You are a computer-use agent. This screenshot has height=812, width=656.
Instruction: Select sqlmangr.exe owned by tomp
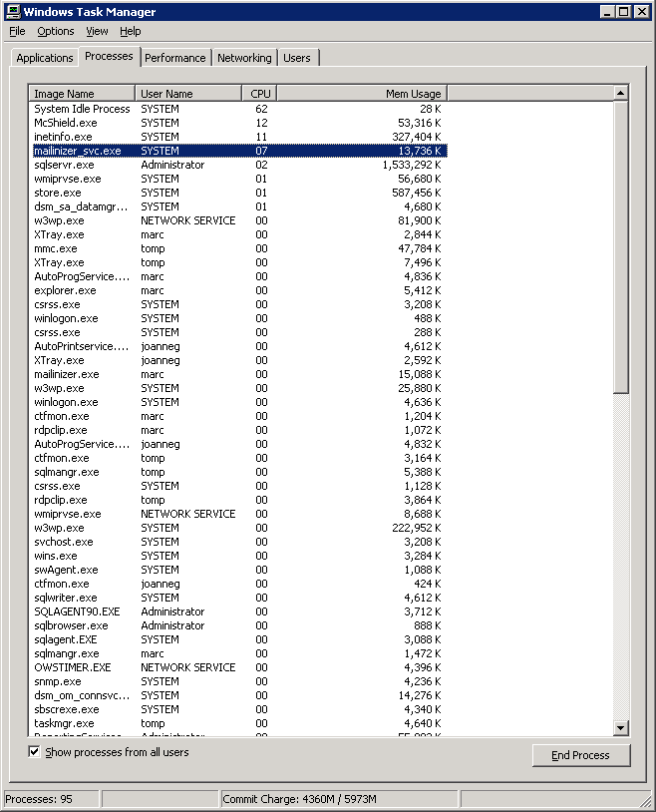238,472
